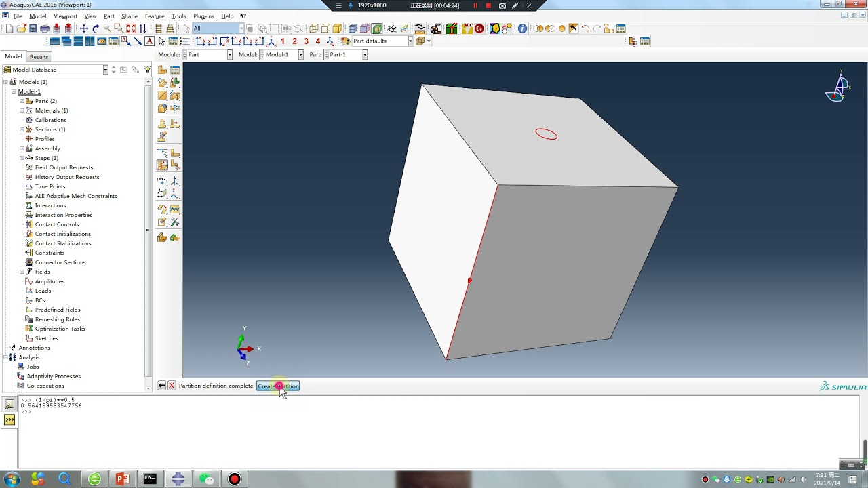Click the previous step back arrow
Image resolution: width=868 pixels, height=488 pixels.
coord(161,386)
